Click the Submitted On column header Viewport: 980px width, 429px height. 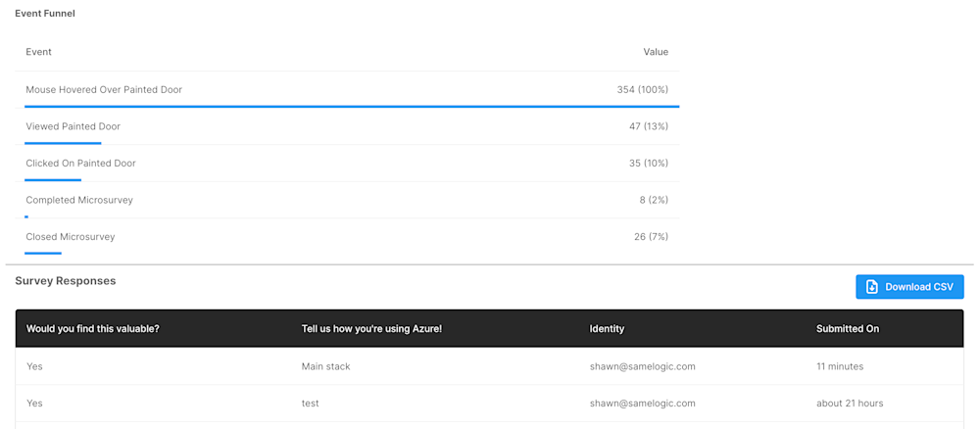[848, 328]
